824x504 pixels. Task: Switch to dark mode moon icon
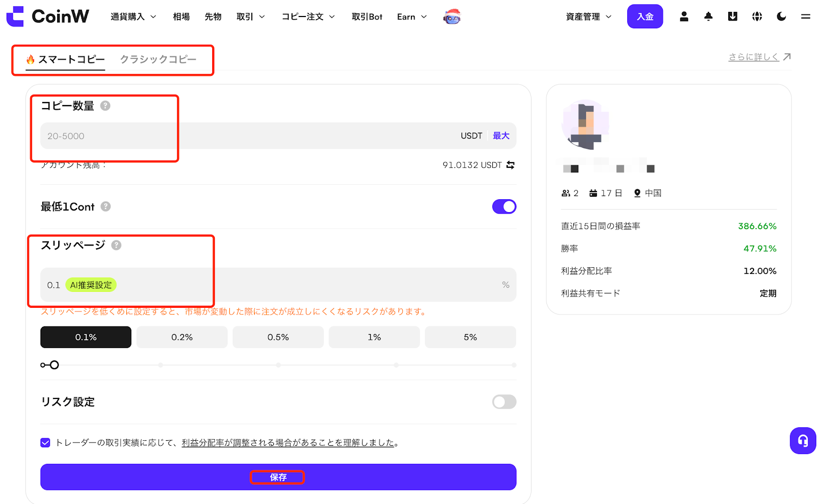(x=781, y=16)
